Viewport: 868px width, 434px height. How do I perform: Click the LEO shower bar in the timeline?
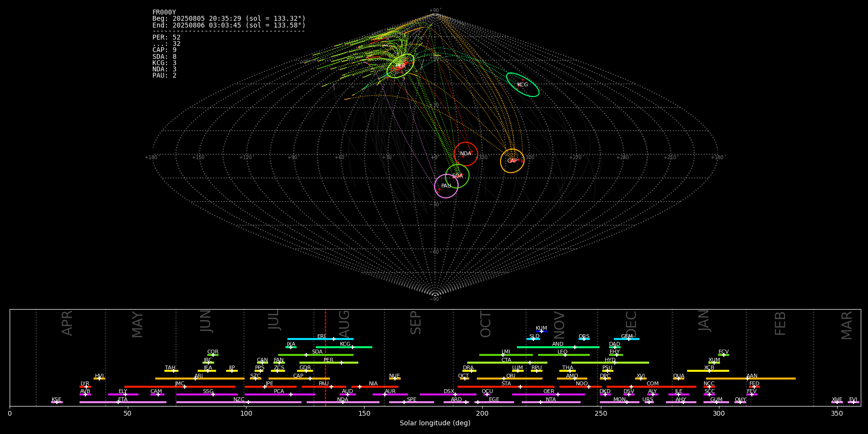point(564,355)
